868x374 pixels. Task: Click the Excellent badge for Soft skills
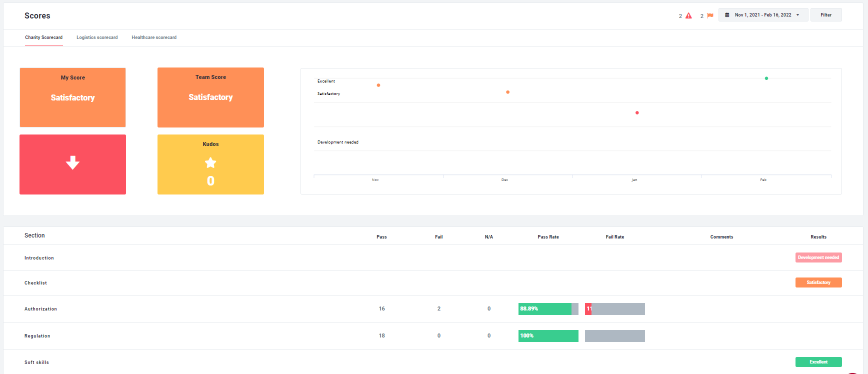click(x=818, y=362)
